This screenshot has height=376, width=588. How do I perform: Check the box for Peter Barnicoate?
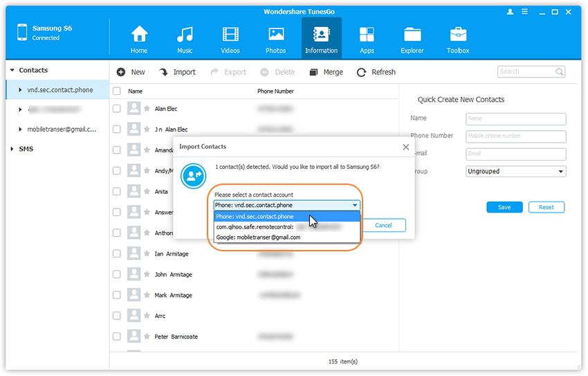click(x=117, y=337)
